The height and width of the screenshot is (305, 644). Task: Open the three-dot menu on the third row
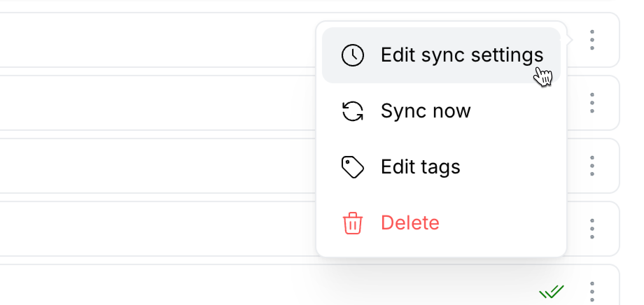tap(592, 165)
